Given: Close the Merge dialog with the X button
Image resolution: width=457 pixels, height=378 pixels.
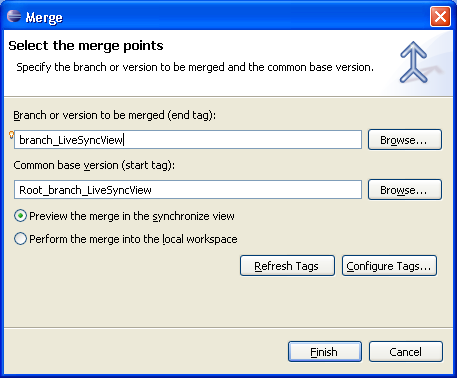Looking at the screenshot, I should (440, 16).
